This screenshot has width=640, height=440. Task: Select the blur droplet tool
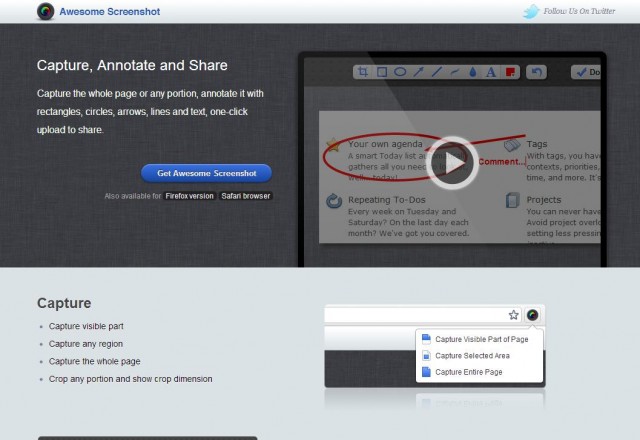coord(472,72)
